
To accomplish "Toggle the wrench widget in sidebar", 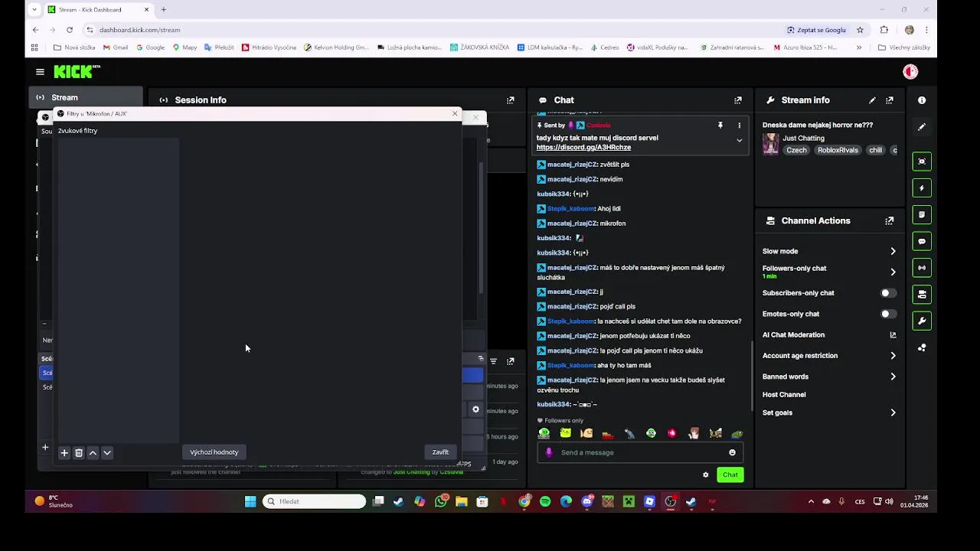I will click(922, 321).
